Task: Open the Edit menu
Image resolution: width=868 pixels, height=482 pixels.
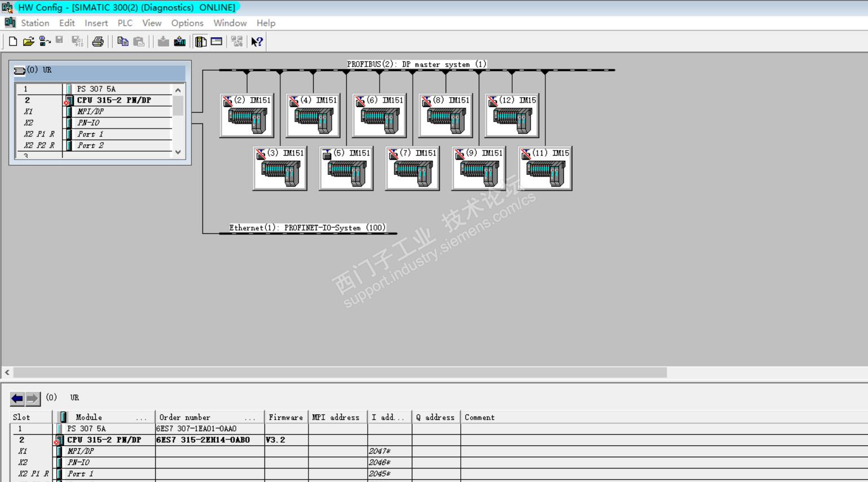Action: pyautogui.click(x=67, y=23)
